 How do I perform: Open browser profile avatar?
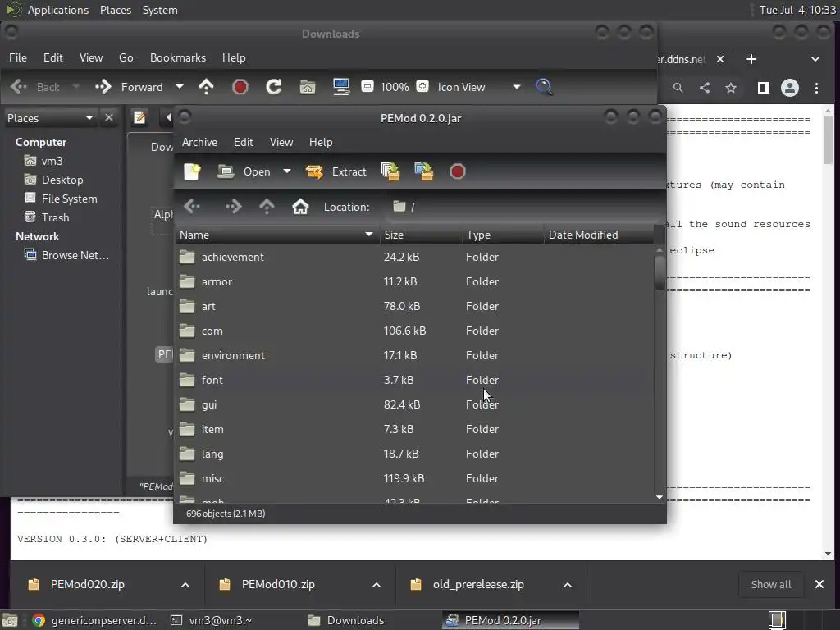(790, 88)
